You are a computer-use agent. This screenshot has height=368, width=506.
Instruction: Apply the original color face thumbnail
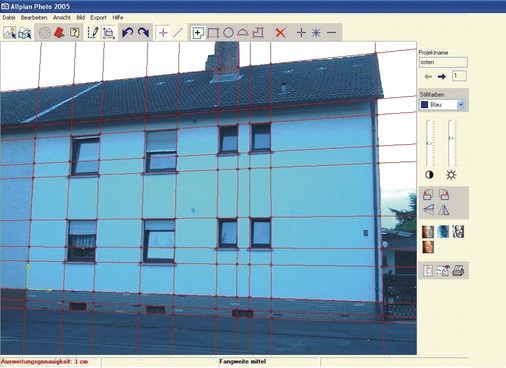click(428, 247)
